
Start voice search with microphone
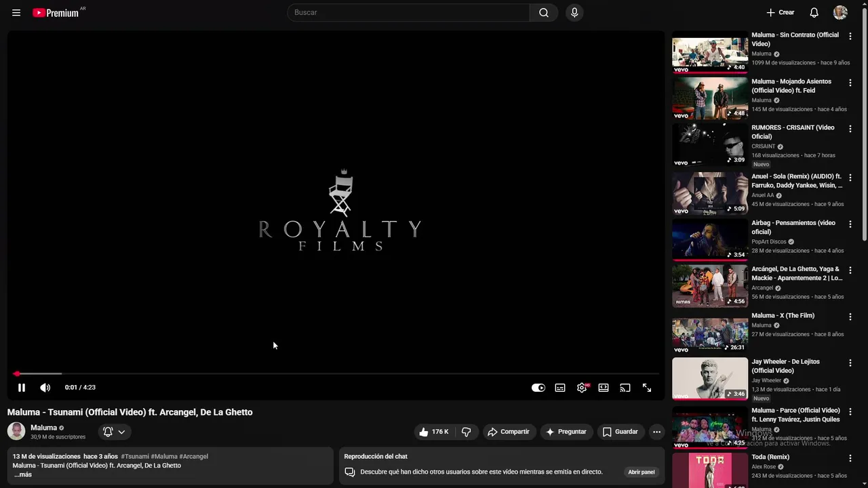[574, 13]
